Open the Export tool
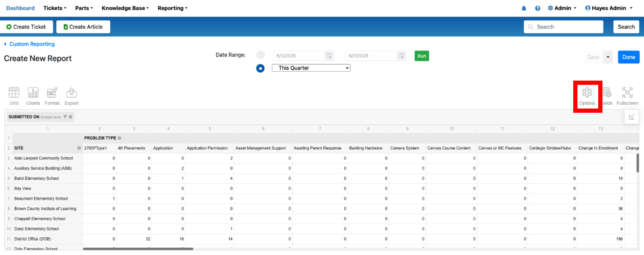Viewport: 644px width, 255px height. click(x=71, y=96)
